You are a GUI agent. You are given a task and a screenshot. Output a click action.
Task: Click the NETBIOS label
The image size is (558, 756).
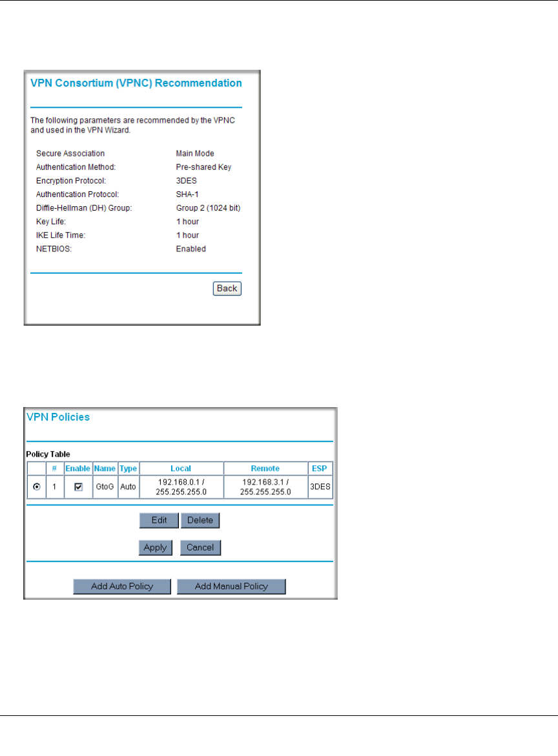pos(54,249)
